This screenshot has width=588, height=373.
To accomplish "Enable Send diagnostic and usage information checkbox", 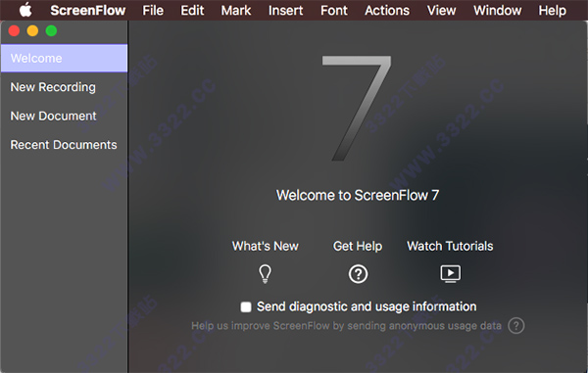I will pyautogui.click(x=246, y=307).
